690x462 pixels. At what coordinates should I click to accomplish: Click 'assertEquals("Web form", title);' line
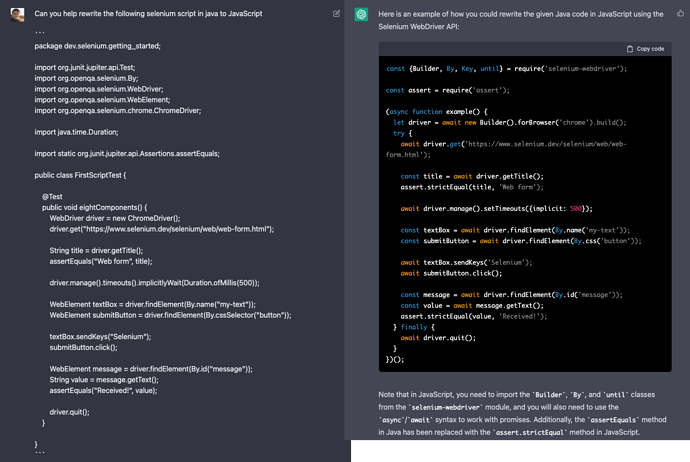pyautogui.click(x=101, y=261)
